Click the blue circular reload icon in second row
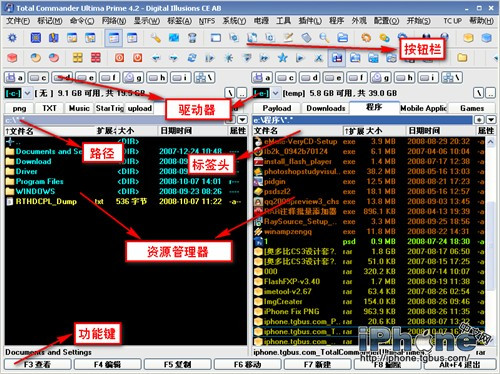 (x=192, y=58)
